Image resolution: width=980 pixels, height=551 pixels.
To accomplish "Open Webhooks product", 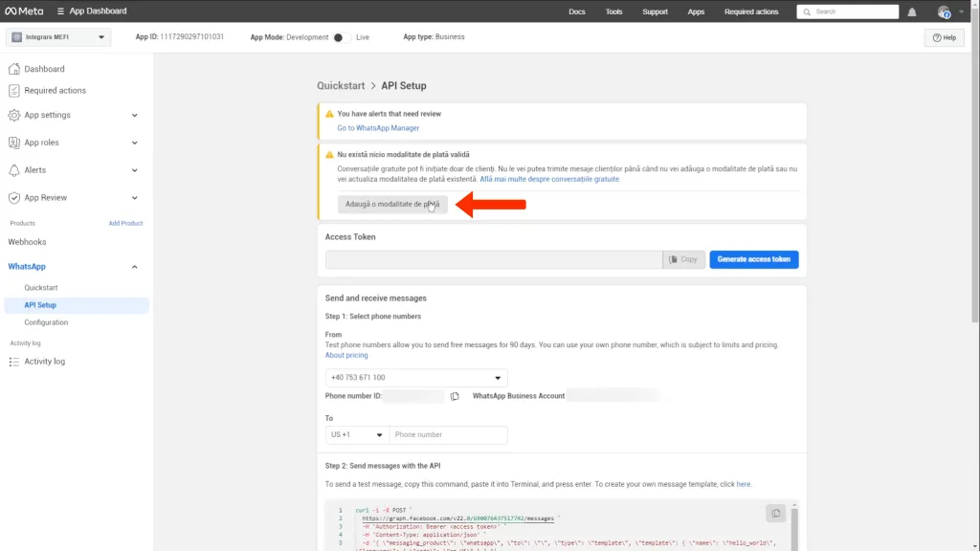I will click(27, 242).
